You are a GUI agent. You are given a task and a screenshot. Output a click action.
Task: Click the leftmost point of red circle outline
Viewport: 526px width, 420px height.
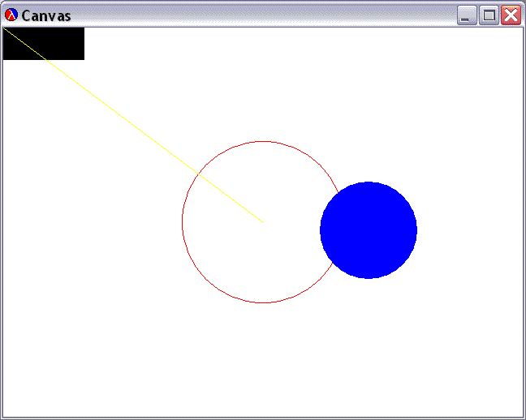pos(182,222)
